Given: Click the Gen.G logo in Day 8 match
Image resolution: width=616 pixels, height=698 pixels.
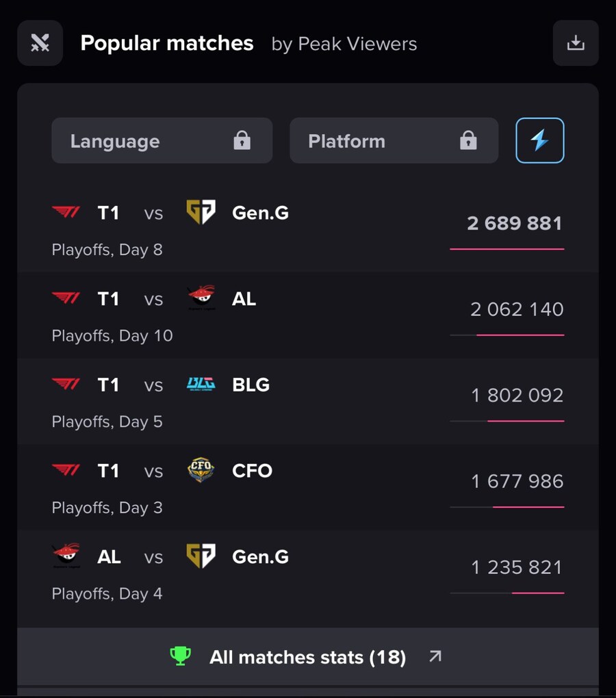Looking at the screenshot, I should pos(201,212).
